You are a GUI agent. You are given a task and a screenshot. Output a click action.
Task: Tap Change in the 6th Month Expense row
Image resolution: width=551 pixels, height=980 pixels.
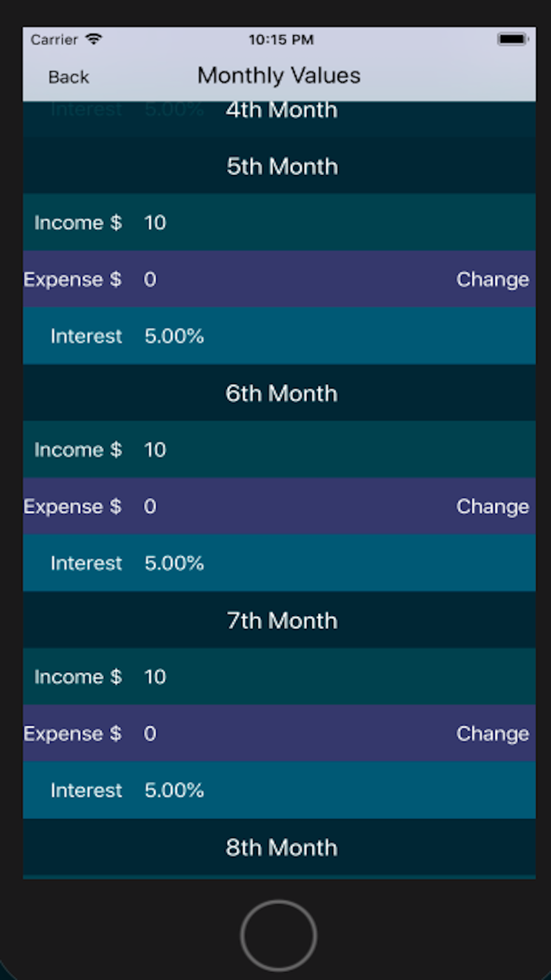[492, 507]
